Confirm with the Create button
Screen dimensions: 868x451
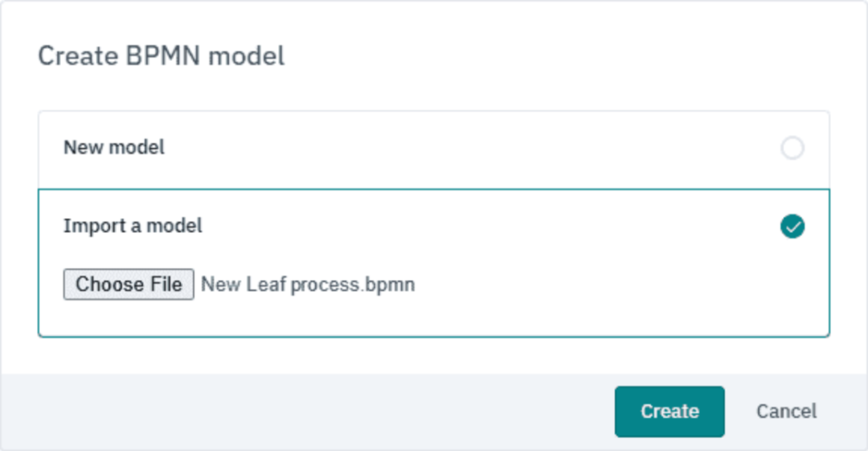point(669,411)
